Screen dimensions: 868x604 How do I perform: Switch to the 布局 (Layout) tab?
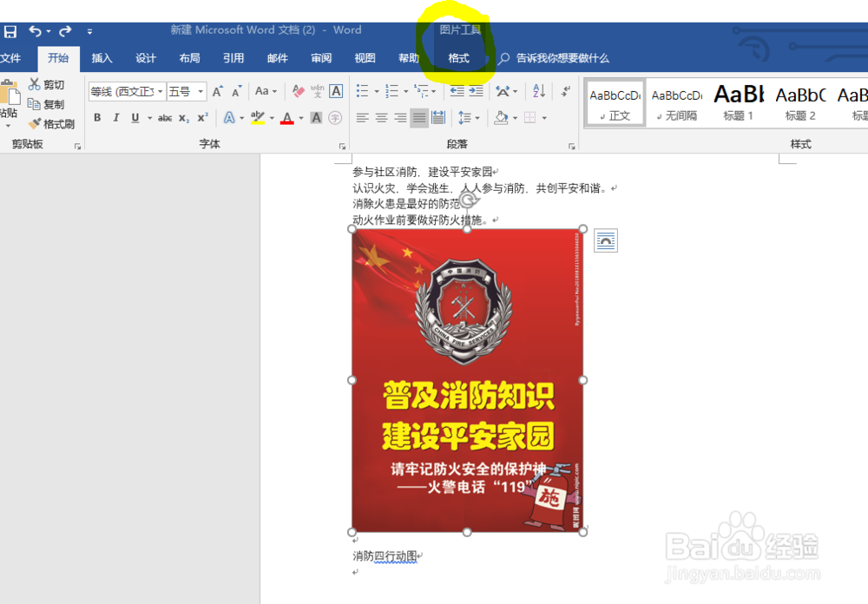tap(189, 58)
